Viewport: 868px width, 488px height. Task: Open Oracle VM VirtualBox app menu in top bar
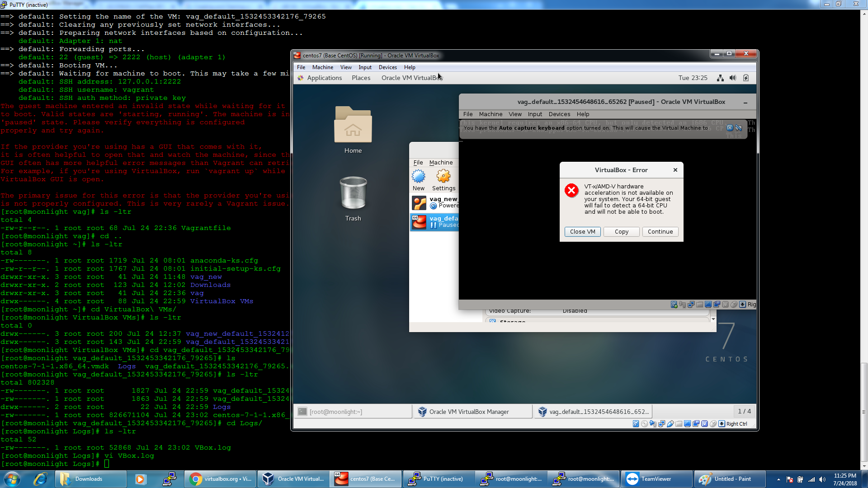(411, 78)
